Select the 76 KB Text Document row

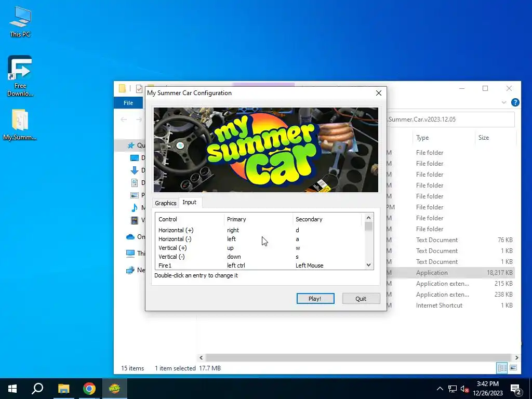coord(450,240)
